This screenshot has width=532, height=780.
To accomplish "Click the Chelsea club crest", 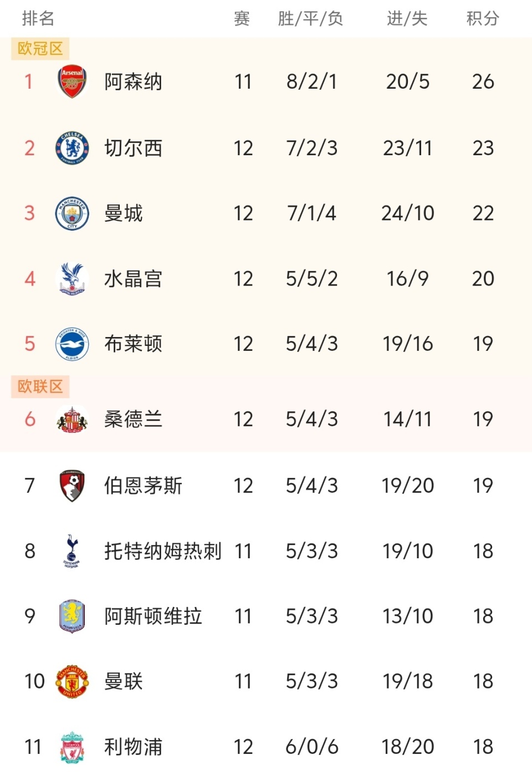I will tap(72, 148).
